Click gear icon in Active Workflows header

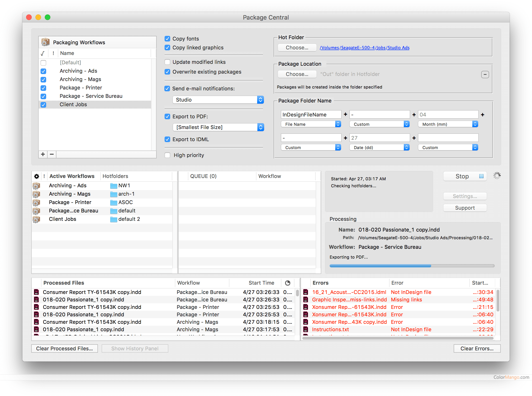36,176
